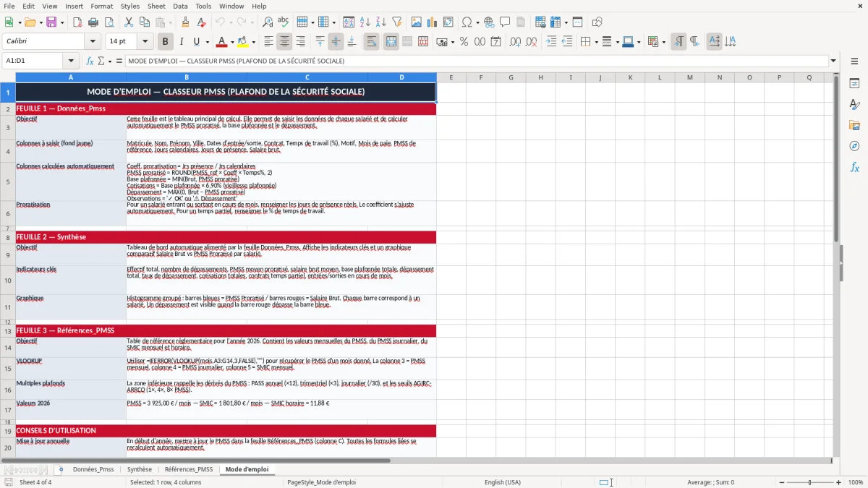Image resolution: width=868 pixels, height=488 pixels.
Task: Open the Format menu
Action: [x=101, y=6]
